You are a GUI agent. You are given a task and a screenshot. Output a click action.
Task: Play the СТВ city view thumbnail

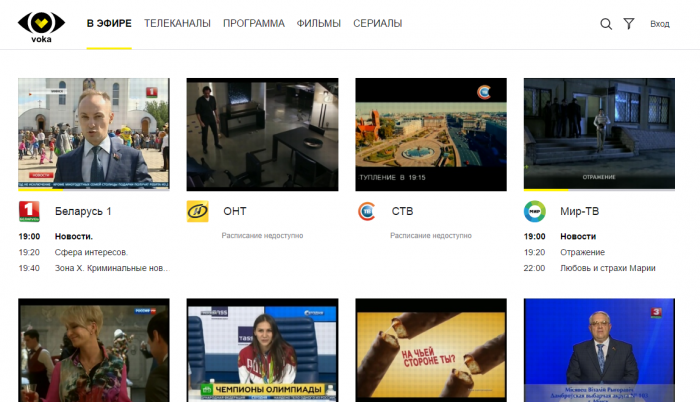tap(431, 134)
